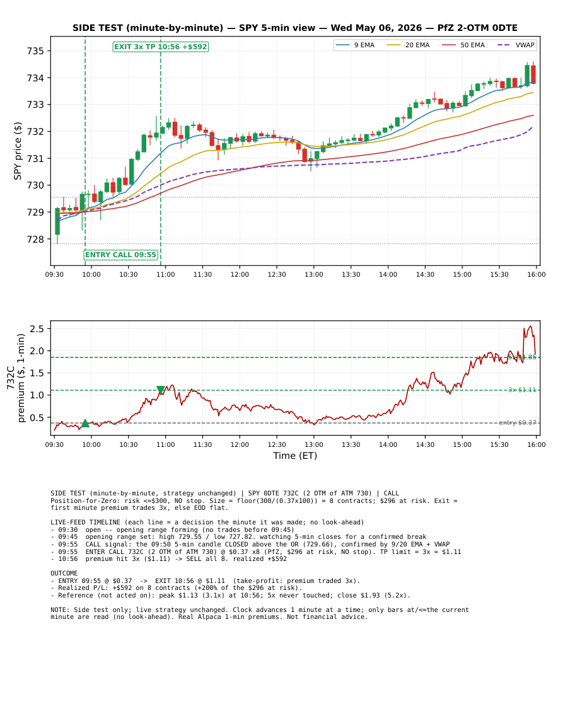Click the 2.5 tick on premium axis
Viewport: 563px width, 728px height.
[37, 329]
